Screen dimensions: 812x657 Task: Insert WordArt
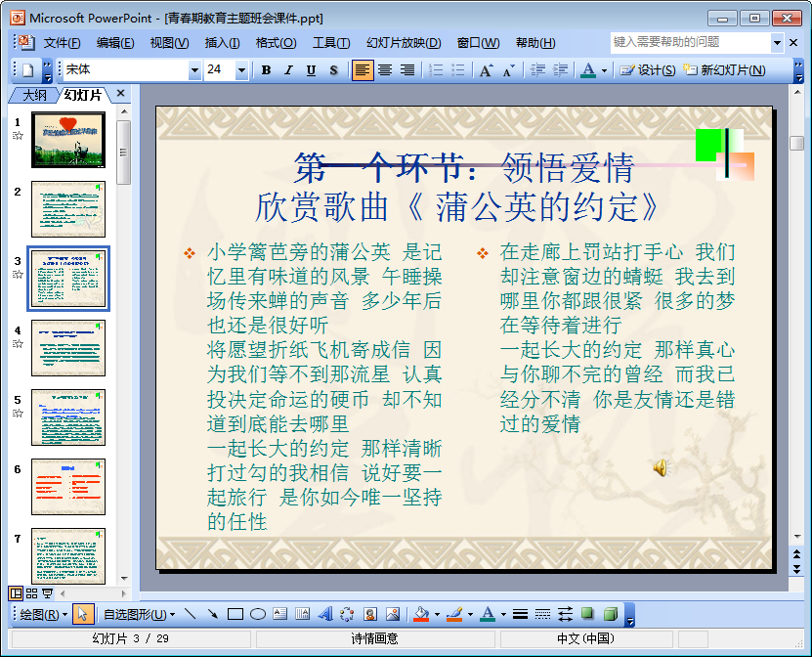[325, 615]
